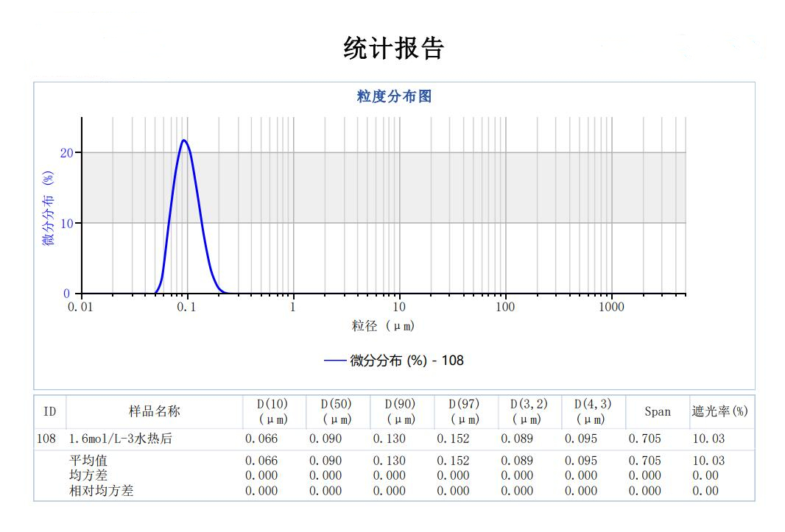Click the D(10) column header
This screenshot has width=785, height=532.
click(x=272, y=411)
